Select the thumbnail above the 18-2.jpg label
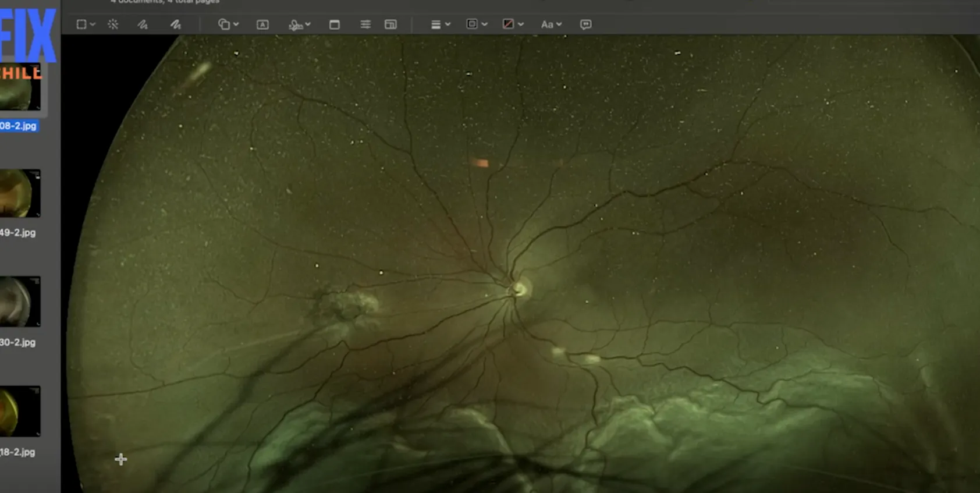Image resolution: width=980 pixels, height=493 pixels. click(20, 411)
